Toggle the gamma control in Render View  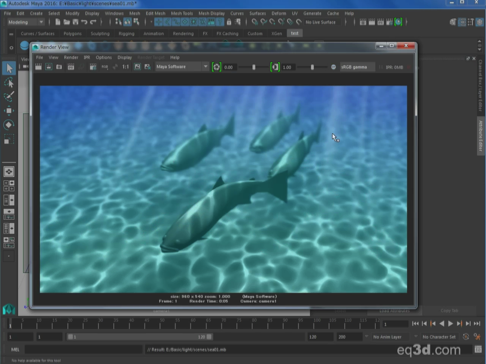tap(275, 67)
